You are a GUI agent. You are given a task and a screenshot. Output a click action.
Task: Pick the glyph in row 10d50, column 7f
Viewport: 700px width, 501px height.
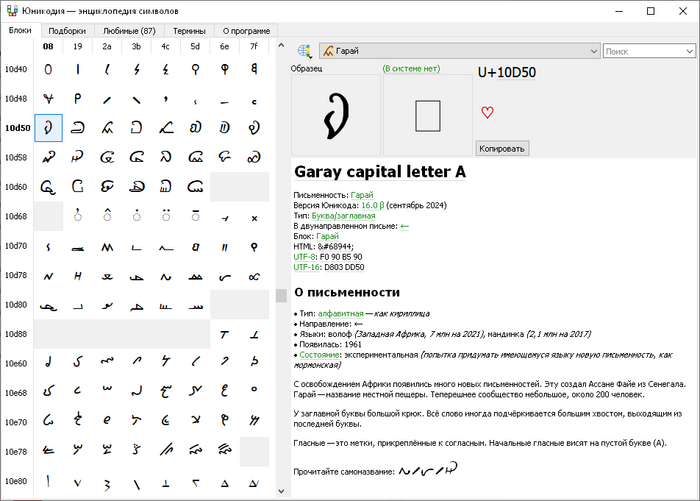[254, 128]
